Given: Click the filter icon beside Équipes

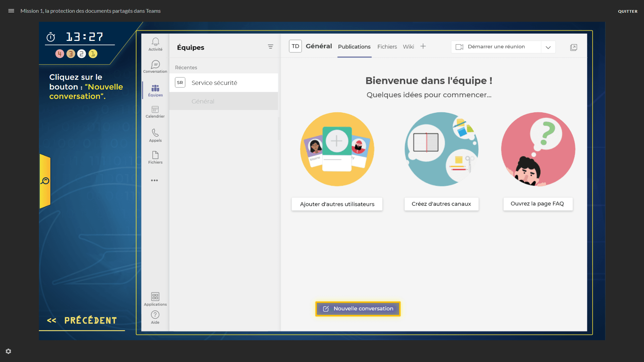Looking at the screenshot, I should point(270,47).
